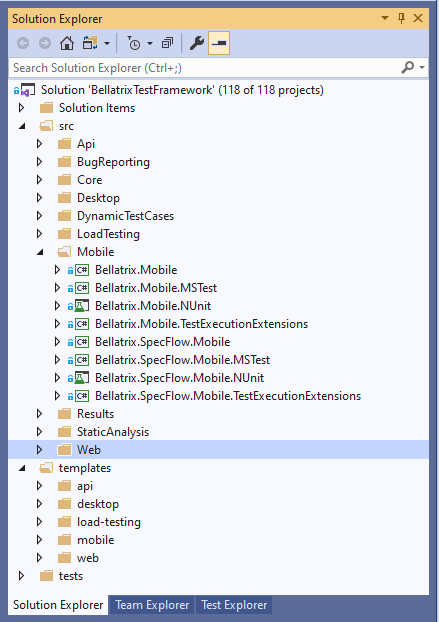
Task: Open the Solution Explorer window position menu
Action: [x=385, y=18]
